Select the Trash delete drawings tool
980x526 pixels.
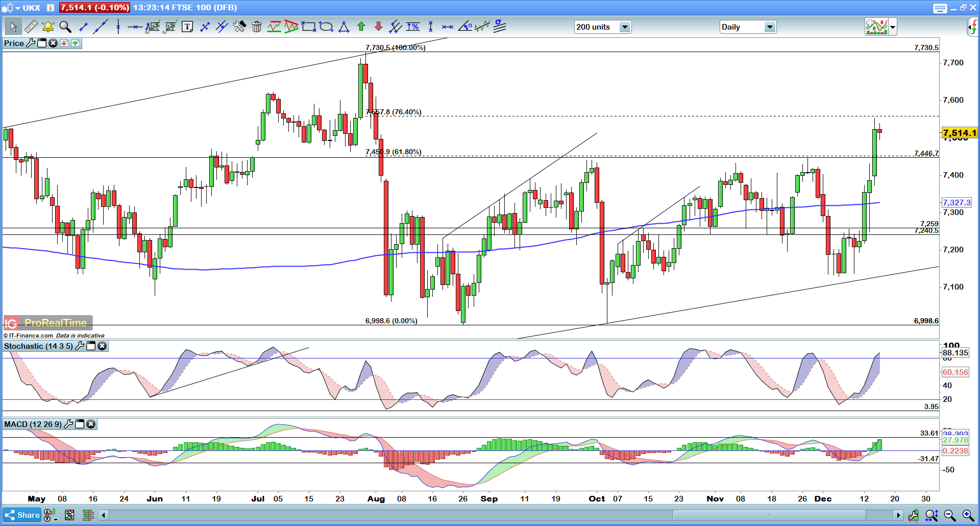click(x=256, y=27)
